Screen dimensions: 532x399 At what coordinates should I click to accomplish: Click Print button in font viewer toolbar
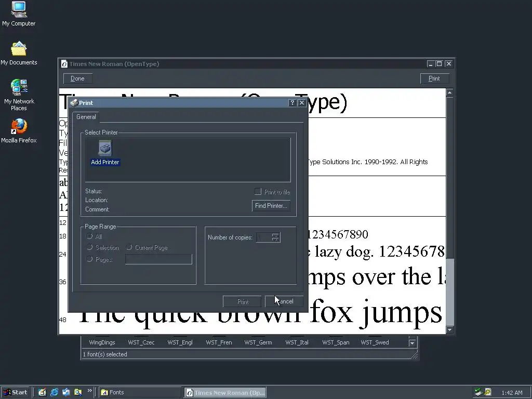point(434,78)
